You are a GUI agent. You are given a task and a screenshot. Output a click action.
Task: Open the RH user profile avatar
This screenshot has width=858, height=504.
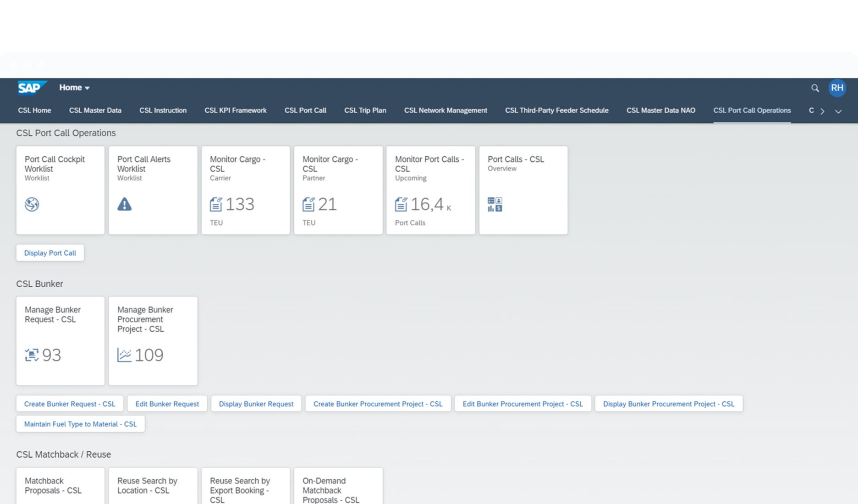tap(838, 88)
